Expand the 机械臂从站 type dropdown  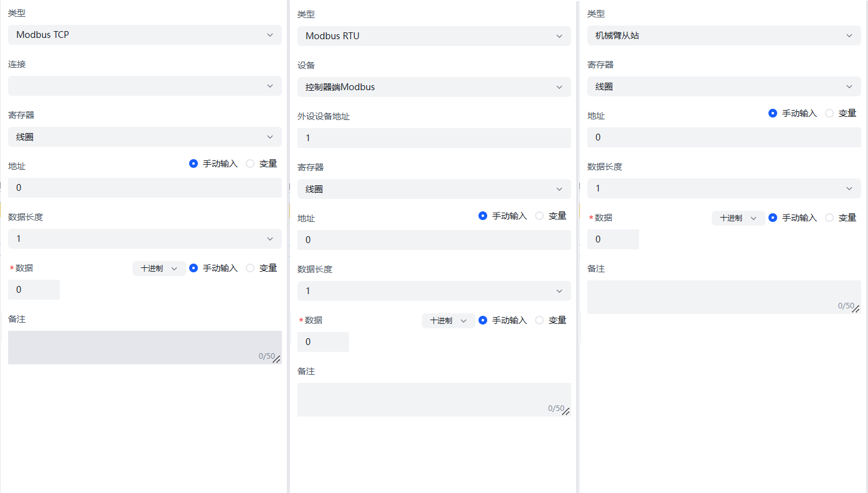pyautogui.click(x=724, y=35)
